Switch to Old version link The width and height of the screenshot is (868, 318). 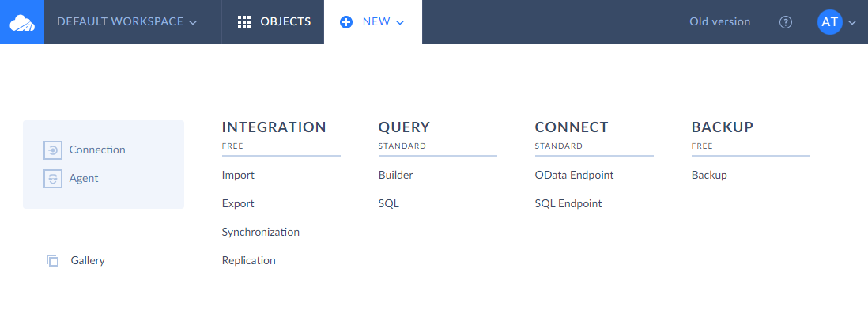(719, 22)
